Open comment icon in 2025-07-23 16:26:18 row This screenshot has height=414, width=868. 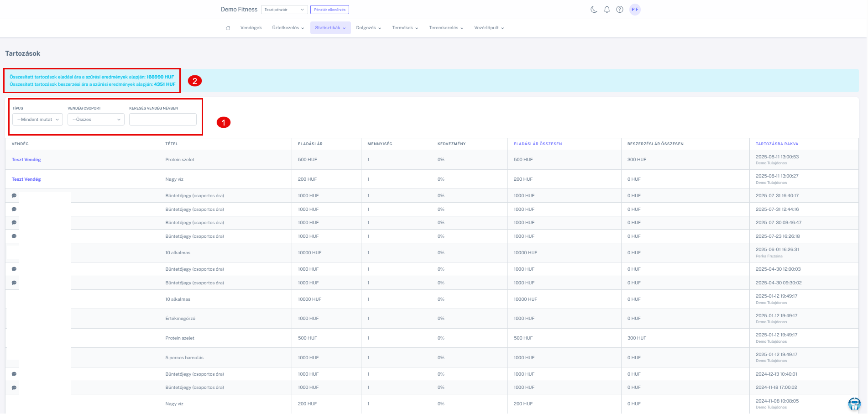pos(14,236)
